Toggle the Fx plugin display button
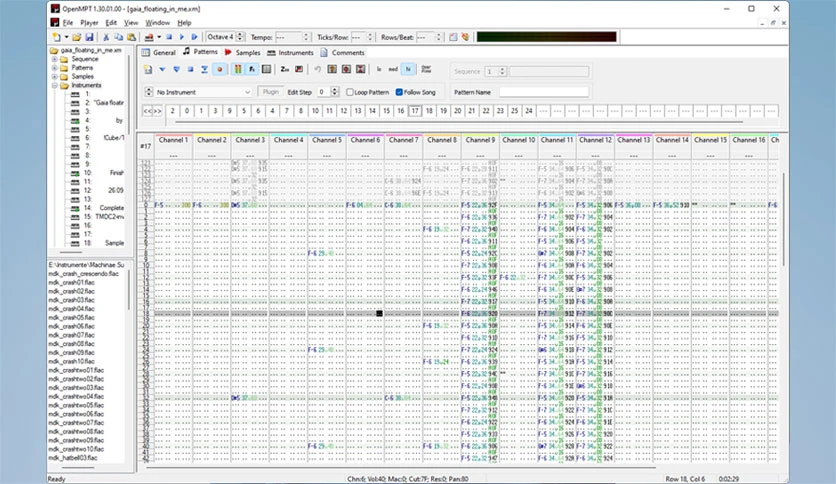 click(252, 69)
